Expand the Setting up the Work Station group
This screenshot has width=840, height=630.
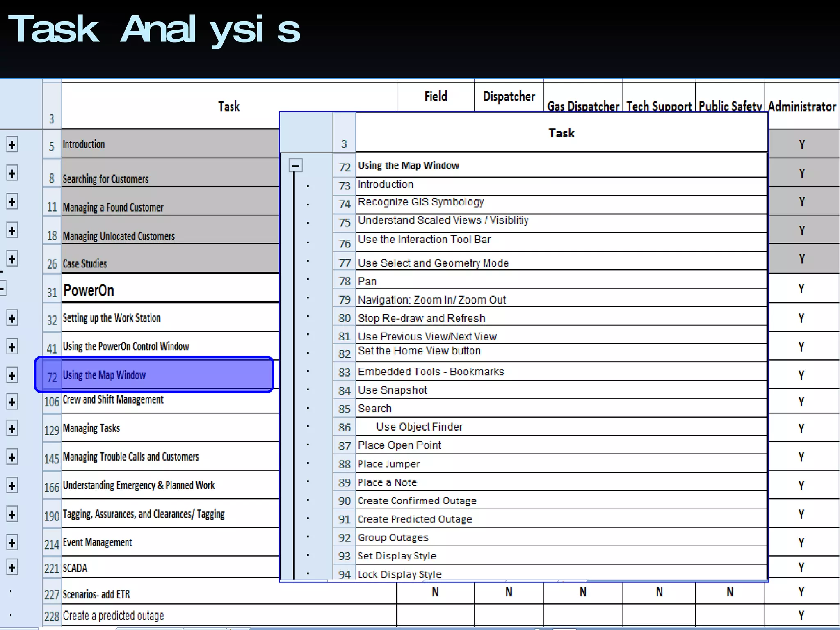(12, 318)
